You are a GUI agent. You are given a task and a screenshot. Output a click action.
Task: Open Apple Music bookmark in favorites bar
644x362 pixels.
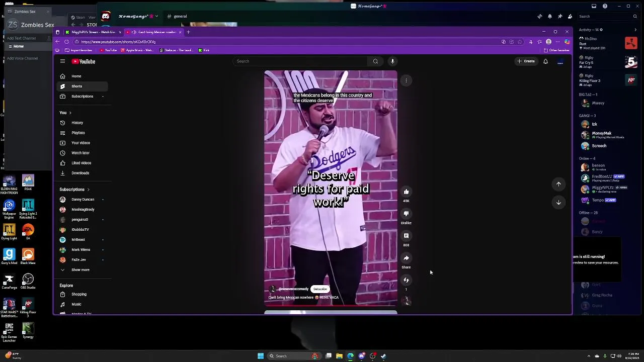(137, 50)
